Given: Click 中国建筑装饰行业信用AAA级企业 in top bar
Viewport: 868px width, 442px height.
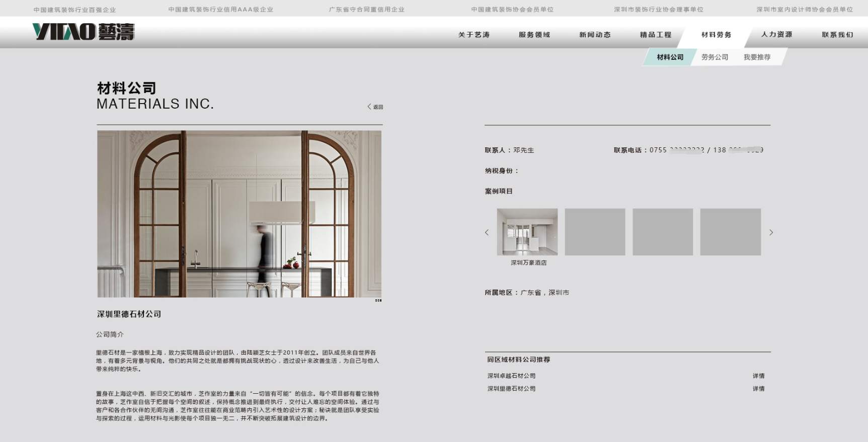Looking at the screenshot, I should click(x=221, y=10).
